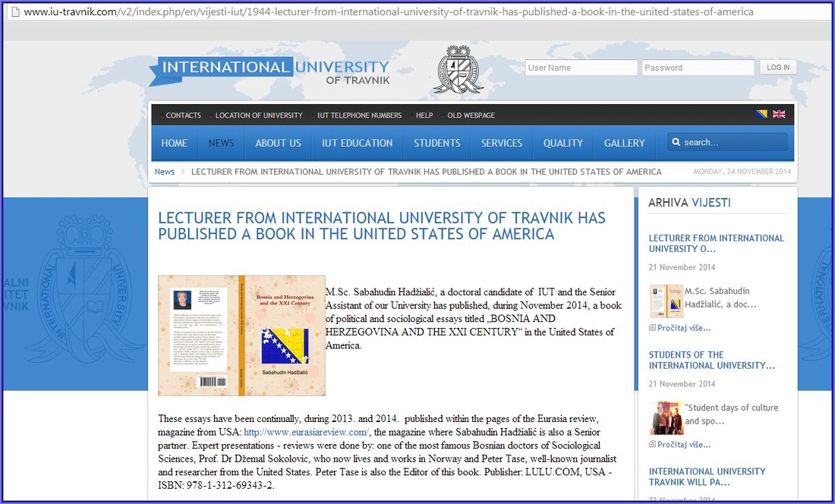
Task: Open STUDENTS navigation item
Action: (x=437, y=143)
